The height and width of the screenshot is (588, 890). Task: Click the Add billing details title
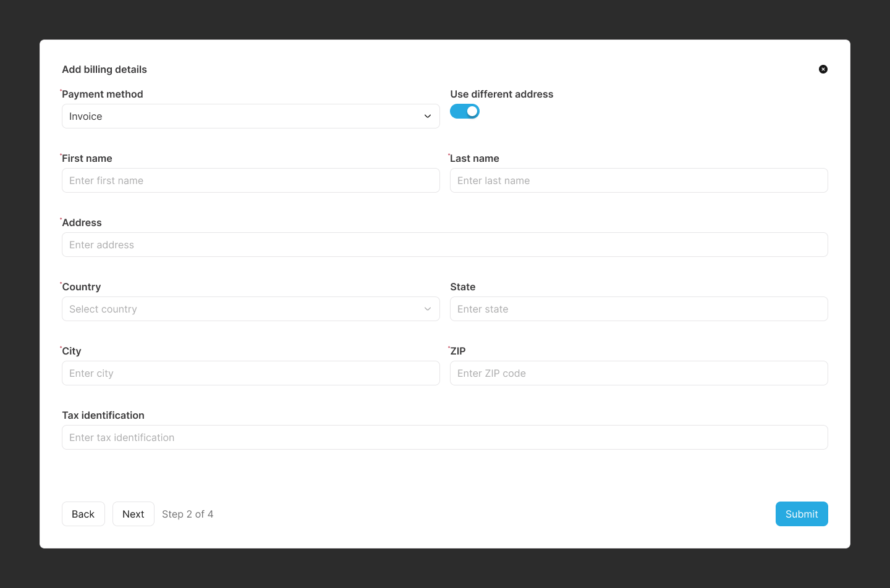click(104, 69)
